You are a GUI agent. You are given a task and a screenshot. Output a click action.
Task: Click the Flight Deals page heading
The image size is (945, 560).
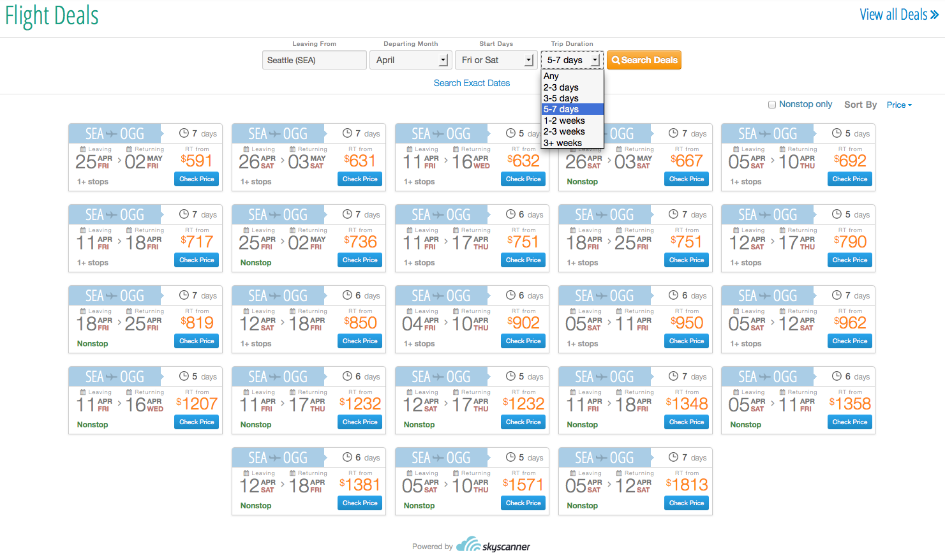pyautogui.click(x=52, y=15)
